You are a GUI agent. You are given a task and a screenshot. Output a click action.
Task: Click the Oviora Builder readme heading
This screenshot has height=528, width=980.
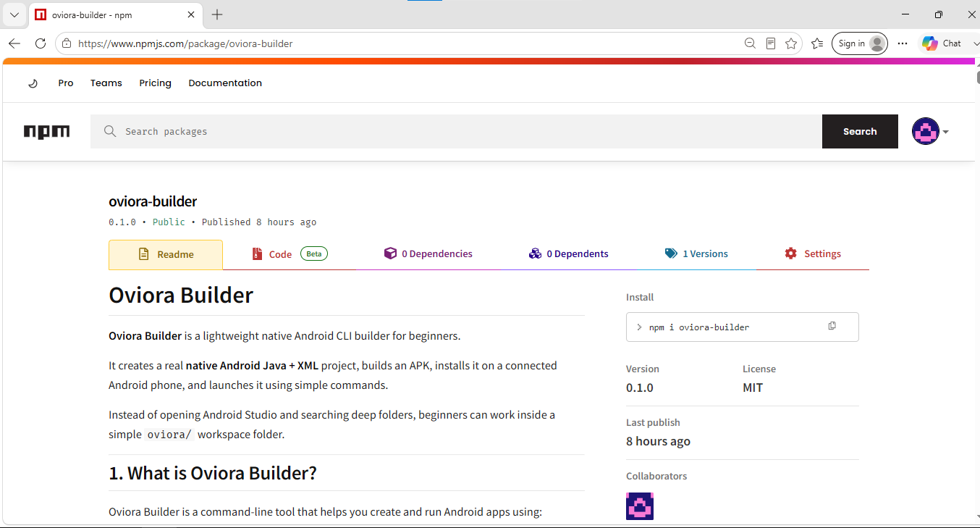pos(181,296)
